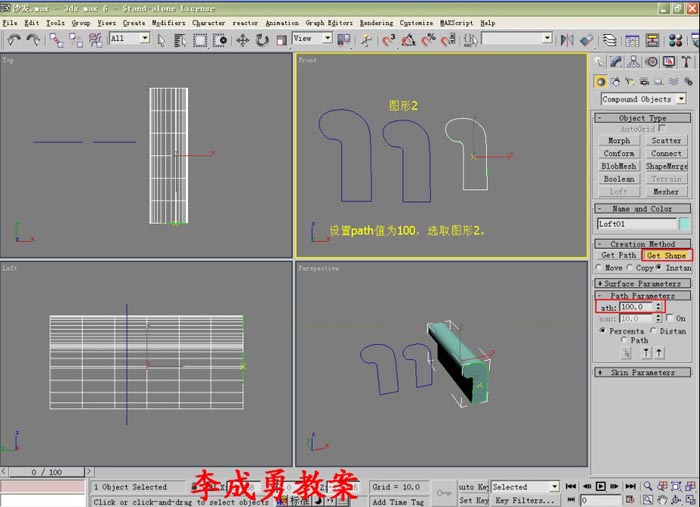The image size is (700, 507).
Task: Switch to the Motion panel tab icon
Action: [x=651, y=62]
